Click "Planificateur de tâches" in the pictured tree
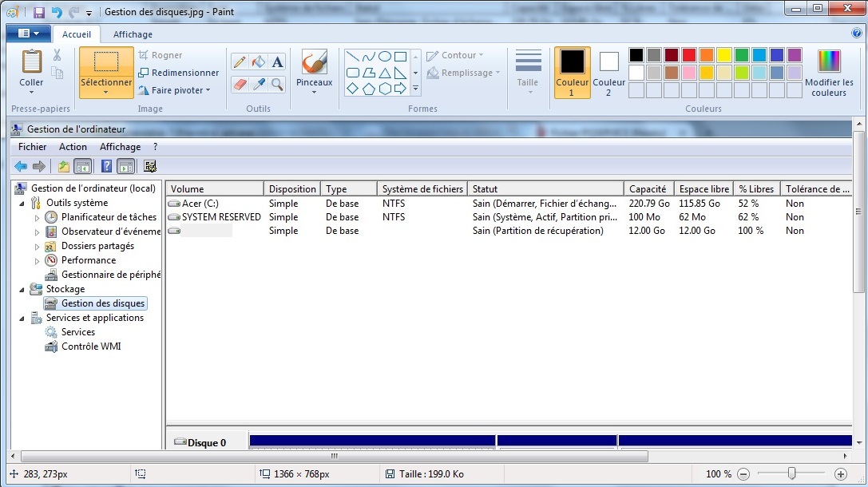The height and width of the screenshot is (487, 868). [x=109, y=217]
